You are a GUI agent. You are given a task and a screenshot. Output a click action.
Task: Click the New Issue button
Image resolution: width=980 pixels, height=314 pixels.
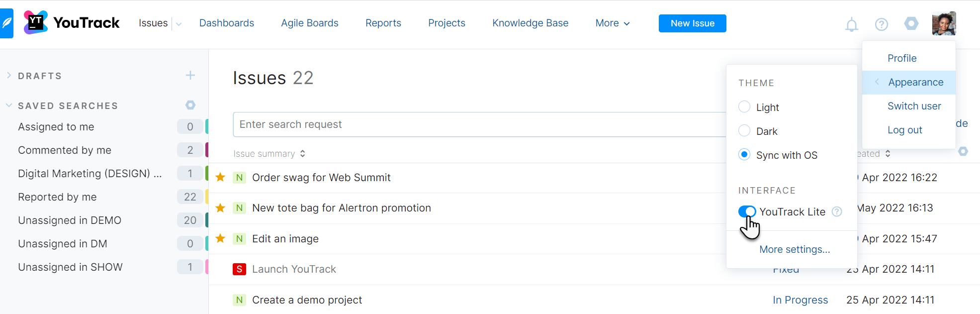coord(692,23)
